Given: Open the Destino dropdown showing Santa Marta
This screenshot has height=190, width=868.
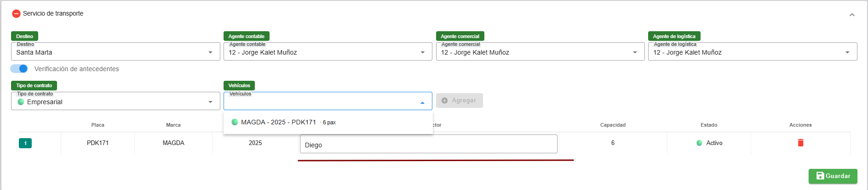Looking at the screenshot, I should tap(115, 52).
